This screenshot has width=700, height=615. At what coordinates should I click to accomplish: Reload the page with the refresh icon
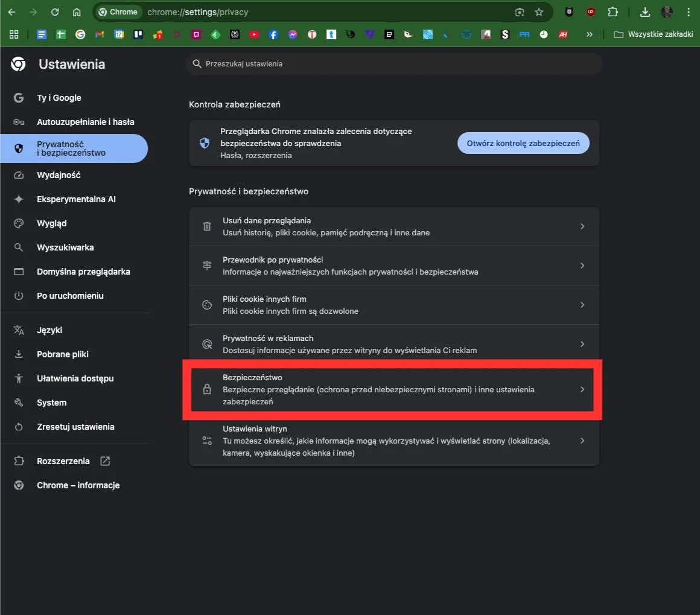[x=55, y=12]
